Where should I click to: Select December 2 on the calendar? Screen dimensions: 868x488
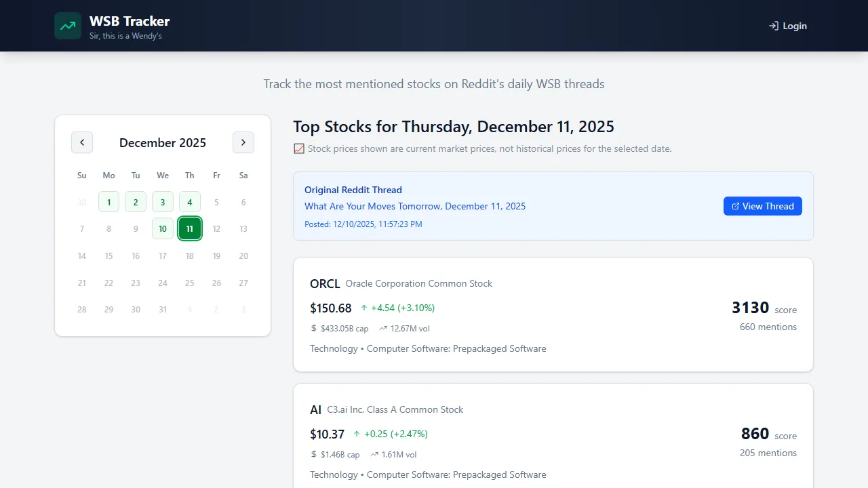click(x=136, y=201)
